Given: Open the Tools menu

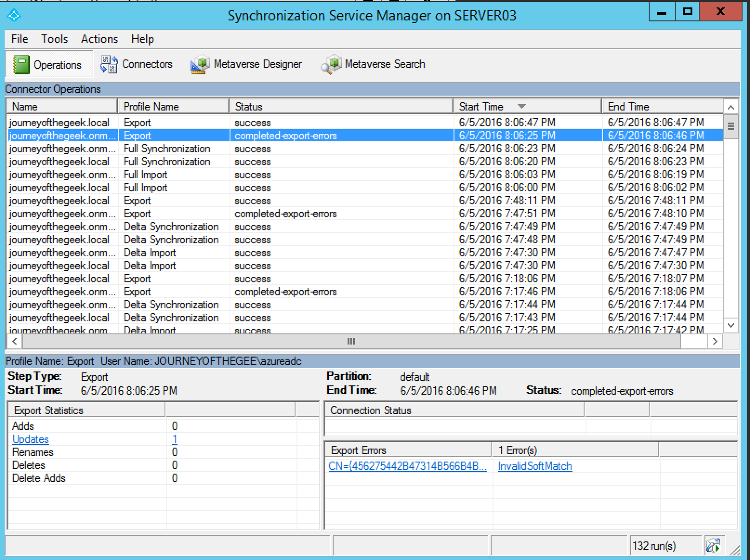Looking at the screenshot, I should tap(54, 39).
